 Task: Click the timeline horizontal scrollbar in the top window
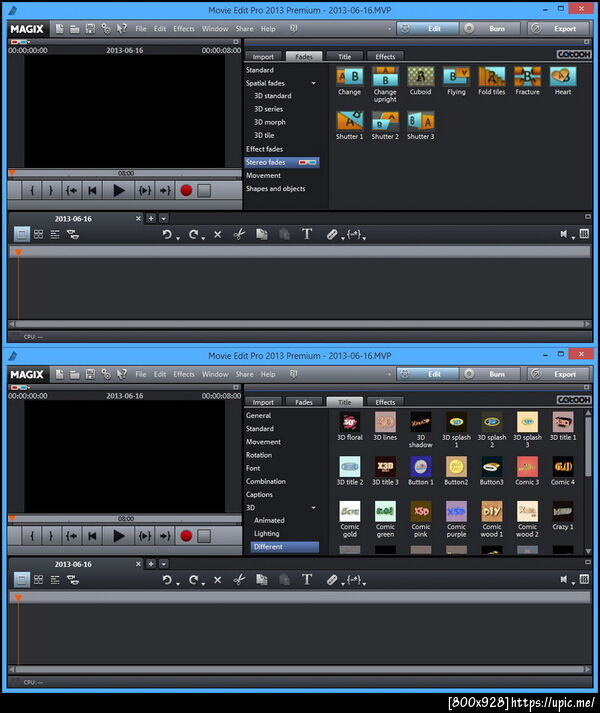click(300, 324)
